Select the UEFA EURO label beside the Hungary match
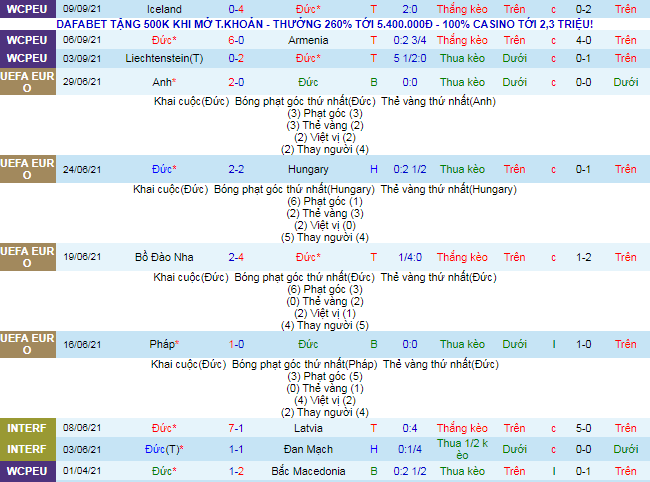 (x=27, y=169)
